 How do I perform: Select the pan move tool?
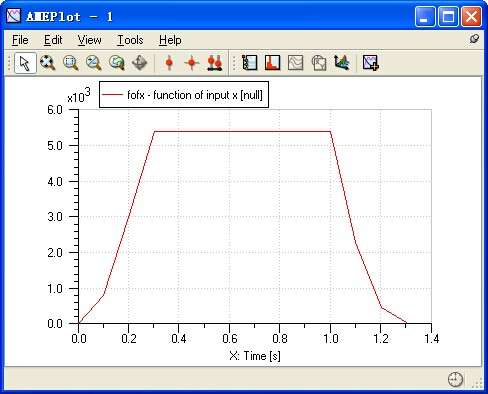(139, 63)
